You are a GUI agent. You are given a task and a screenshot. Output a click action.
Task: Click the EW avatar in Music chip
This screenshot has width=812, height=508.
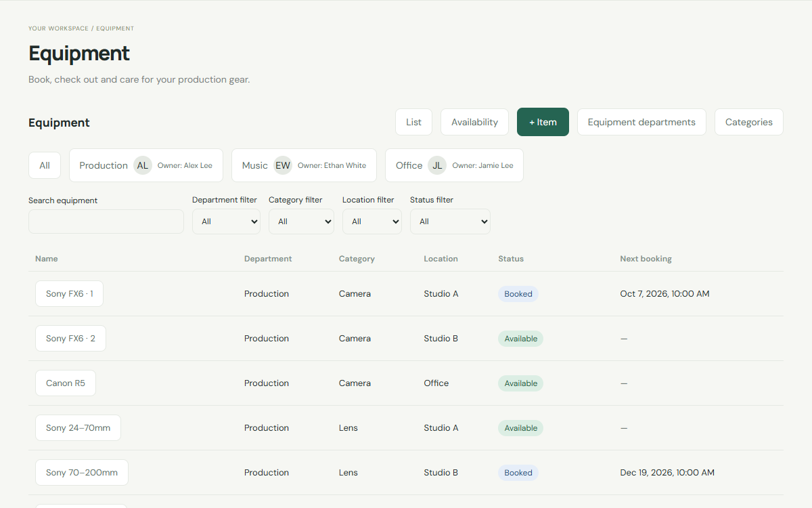pos(283,165)
